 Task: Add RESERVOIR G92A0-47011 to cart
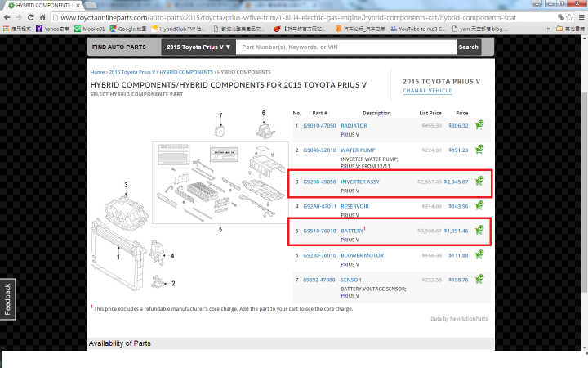click(479, 205)
